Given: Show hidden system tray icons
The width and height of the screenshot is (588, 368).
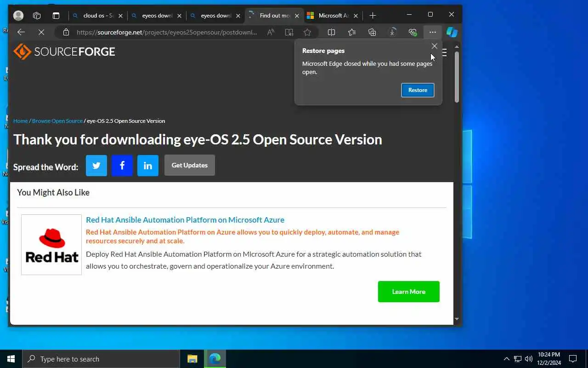Looking at the screenshot, I should 507,359.
